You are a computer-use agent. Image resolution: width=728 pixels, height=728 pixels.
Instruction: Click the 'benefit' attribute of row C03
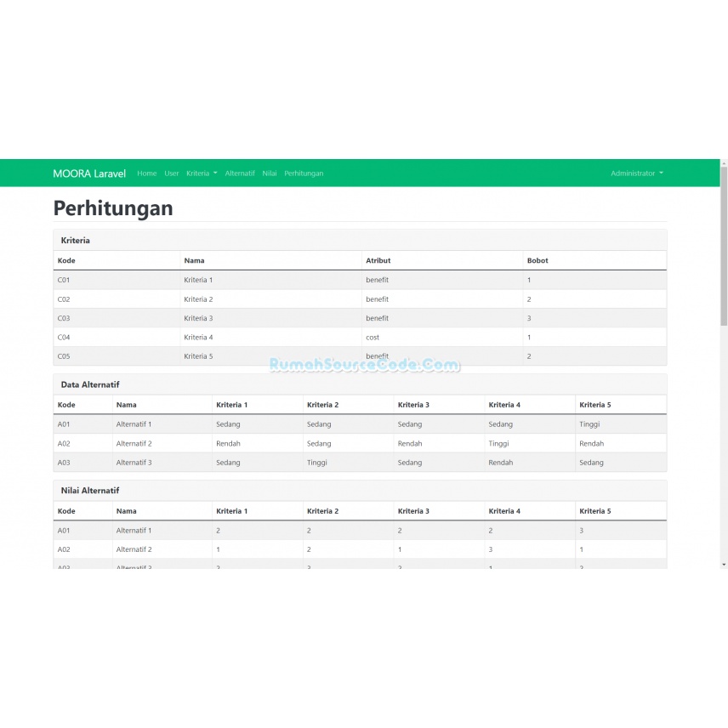377,318
